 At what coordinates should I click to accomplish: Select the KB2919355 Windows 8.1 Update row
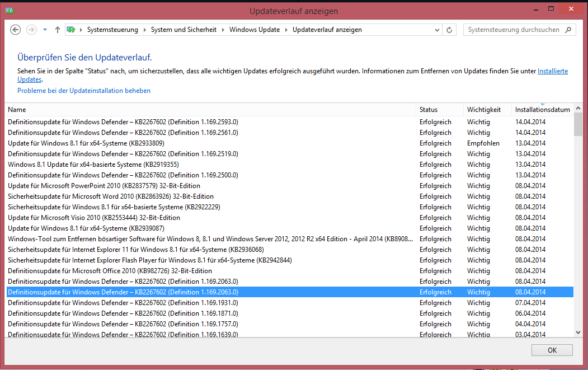coord(290,165)
